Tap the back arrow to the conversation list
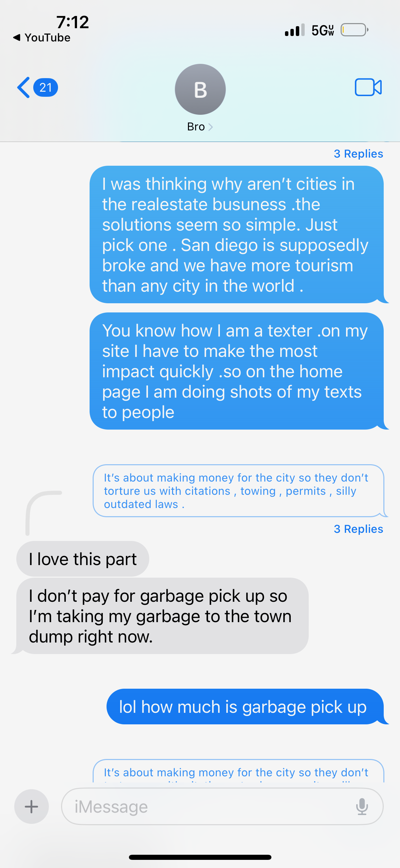This screenshot has height=868, width=400. pos(23,88)
